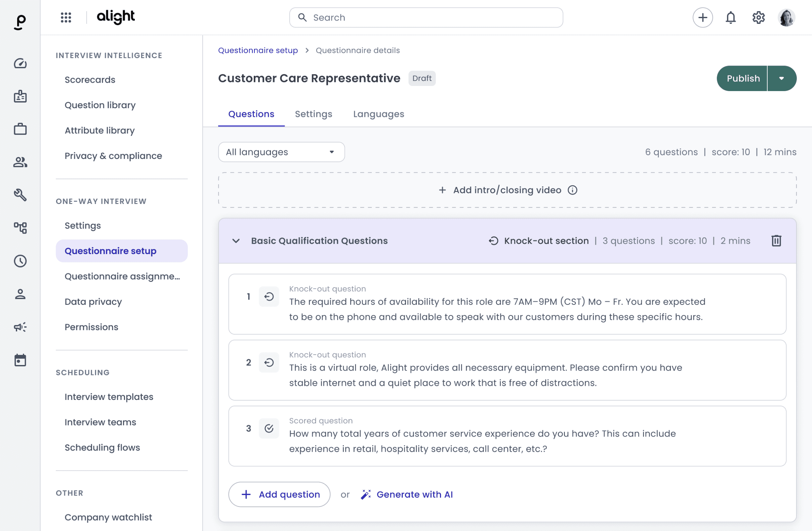Click the info icon beside intro video
This screenshot has width=812, height=531.
click(572, 190)
